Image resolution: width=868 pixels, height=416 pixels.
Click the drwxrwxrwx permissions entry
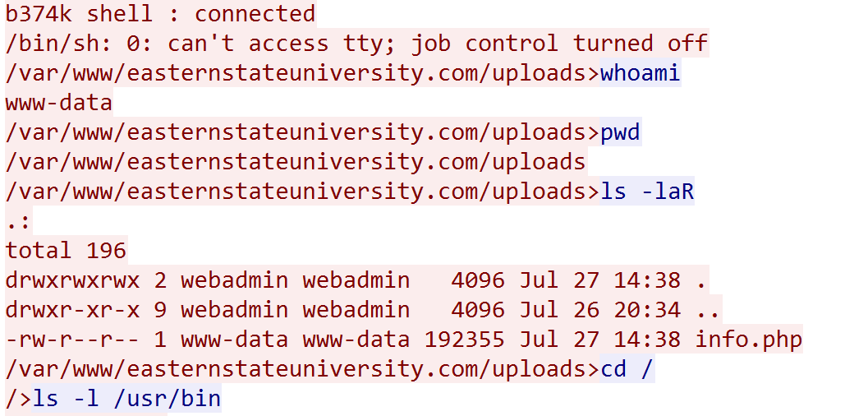tap(72, 280)
